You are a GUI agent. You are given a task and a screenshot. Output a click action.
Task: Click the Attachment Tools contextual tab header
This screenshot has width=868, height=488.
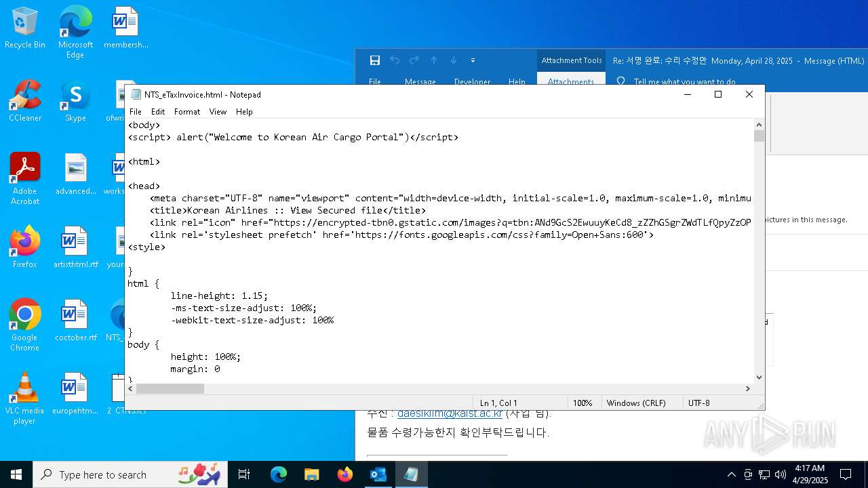point(571,60)
